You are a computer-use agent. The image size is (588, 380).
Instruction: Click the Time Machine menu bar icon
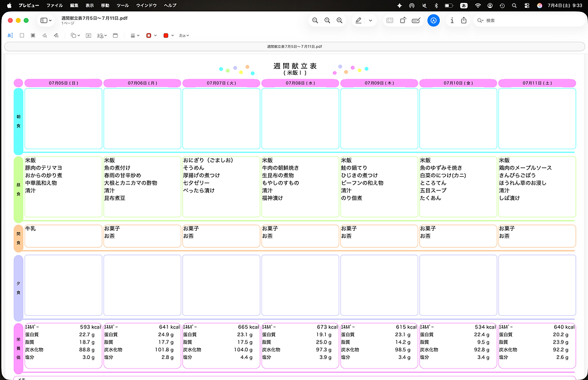click(502, 5)
